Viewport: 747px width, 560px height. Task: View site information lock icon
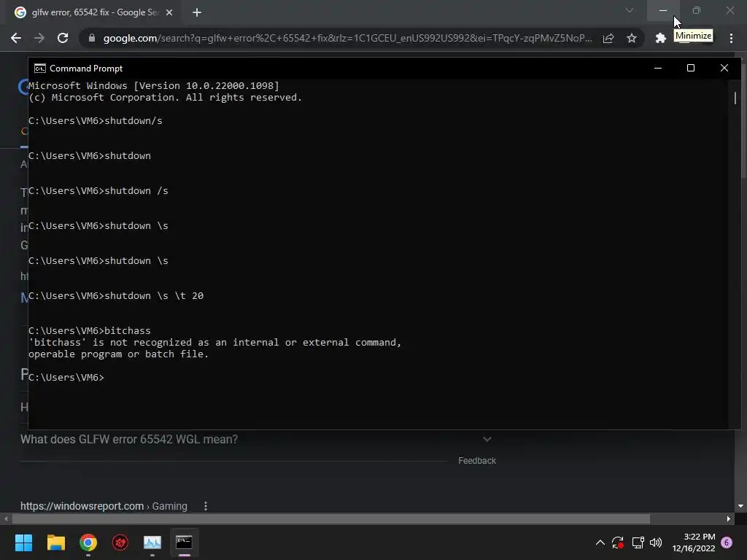click(92, 38)
